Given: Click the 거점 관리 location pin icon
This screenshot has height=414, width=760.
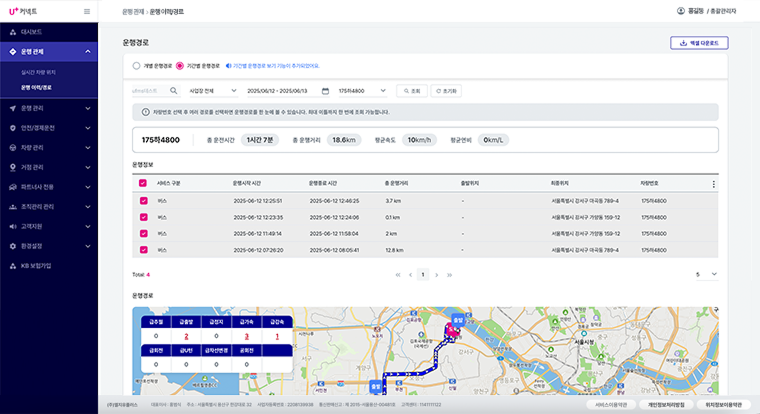Looking at the screenshot, I should point(13,167).
